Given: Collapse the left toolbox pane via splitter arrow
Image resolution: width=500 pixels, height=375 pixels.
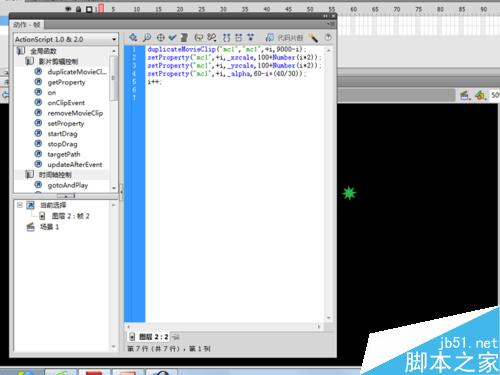Looking at the screenshot, I should pyautogui.click(x=121, y=192).
